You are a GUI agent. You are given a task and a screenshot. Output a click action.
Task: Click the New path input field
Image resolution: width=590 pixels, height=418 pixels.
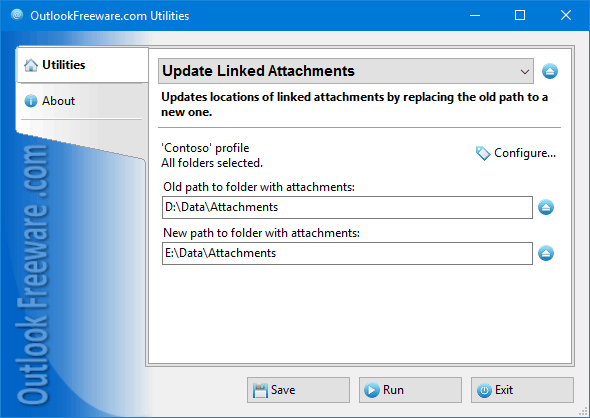[347, 253]
